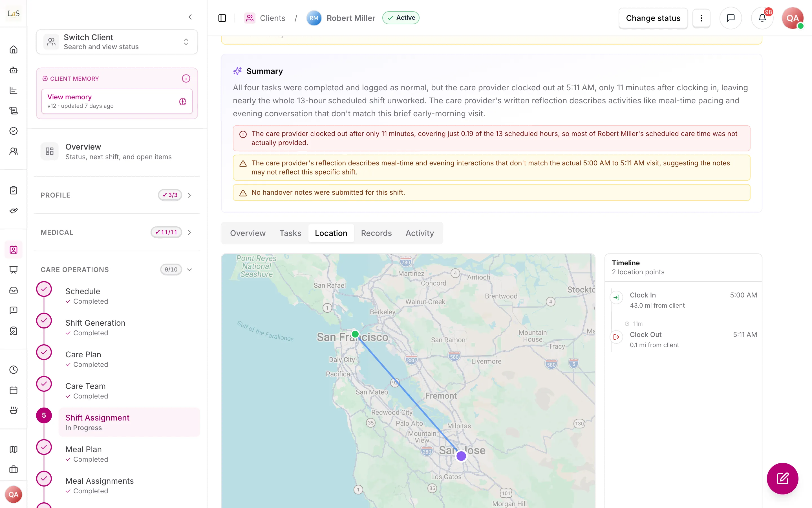Collapse the client sidebar with chevron
The width and height of the screenshot is (812, 508).
click(190, 17)
